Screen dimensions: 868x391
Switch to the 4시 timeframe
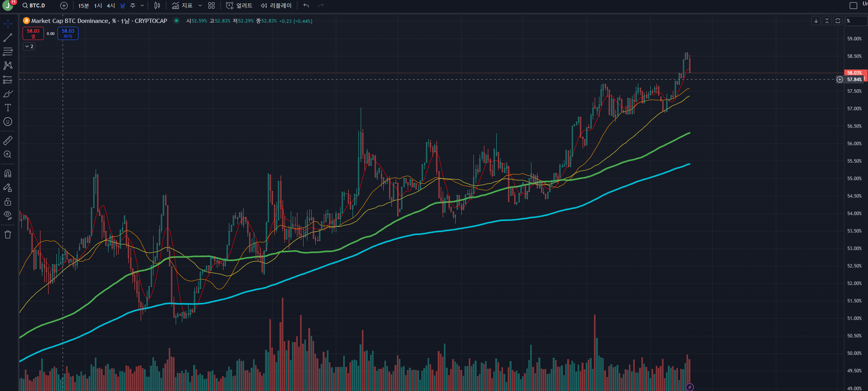(x=111, y=5)
